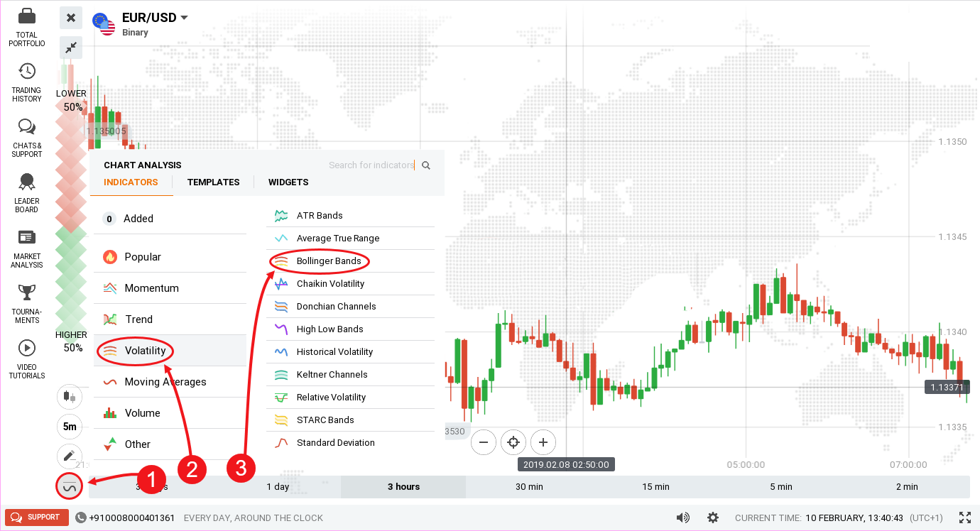980x531 pixels.
Task: Add the Average True Range indicator
Action: [x=351, y=239]
